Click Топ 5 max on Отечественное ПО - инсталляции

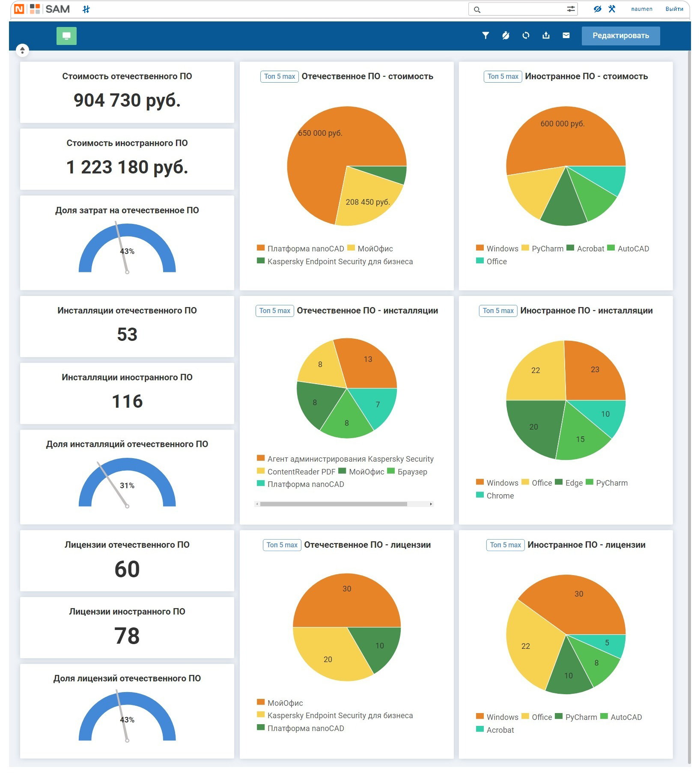(275, 311)
